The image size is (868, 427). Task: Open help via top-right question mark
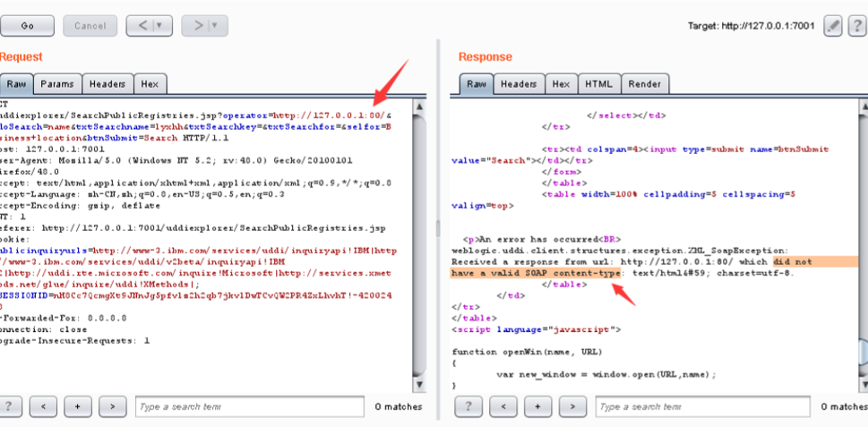point(857,26)
